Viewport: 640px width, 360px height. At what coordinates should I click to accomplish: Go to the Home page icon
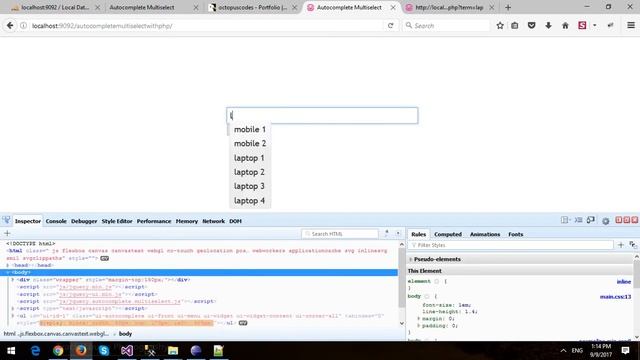tap(565, 25)
